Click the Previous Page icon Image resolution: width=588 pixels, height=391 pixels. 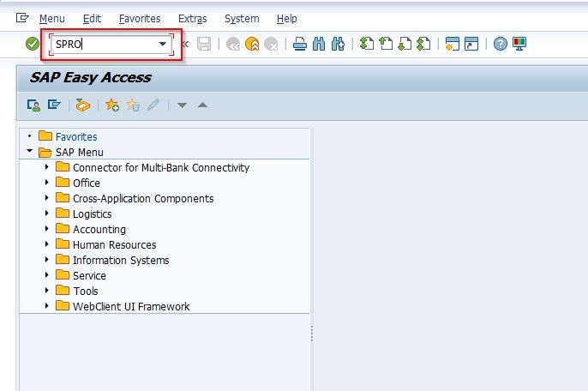[x=386, y=44]
